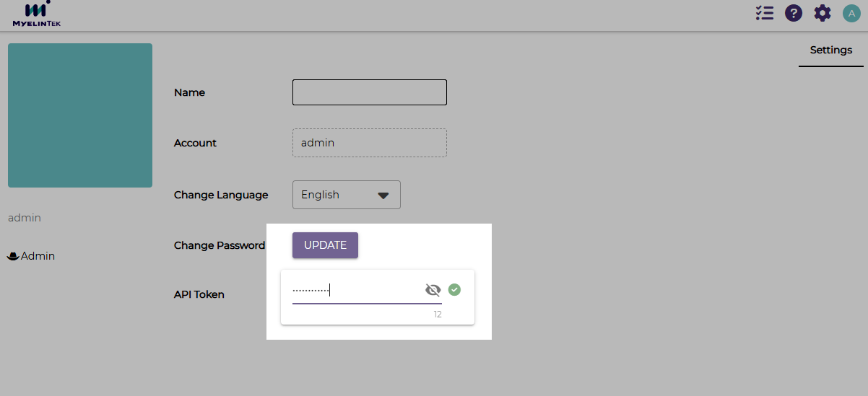Click the Name text field
The image size is (868, 396).
370,92
